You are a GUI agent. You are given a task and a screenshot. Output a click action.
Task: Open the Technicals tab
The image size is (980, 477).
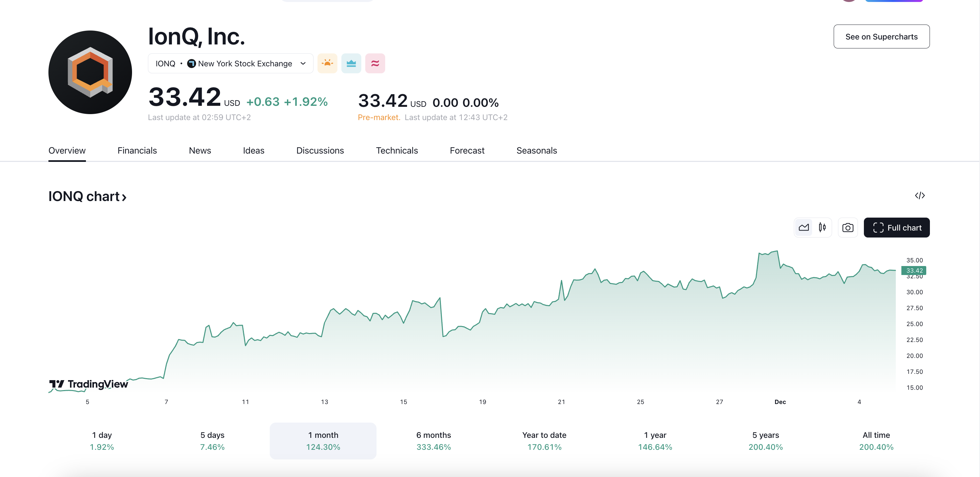pos(397,150)
